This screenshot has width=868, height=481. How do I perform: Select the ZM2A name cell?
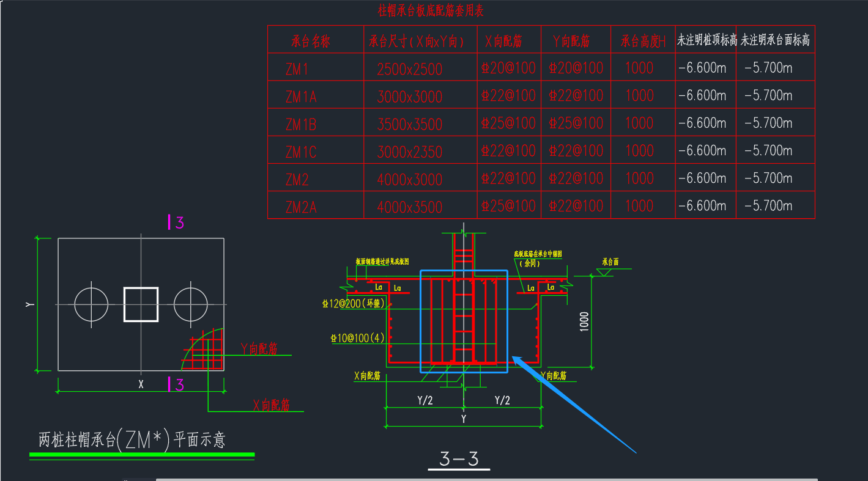coord(301,208)
